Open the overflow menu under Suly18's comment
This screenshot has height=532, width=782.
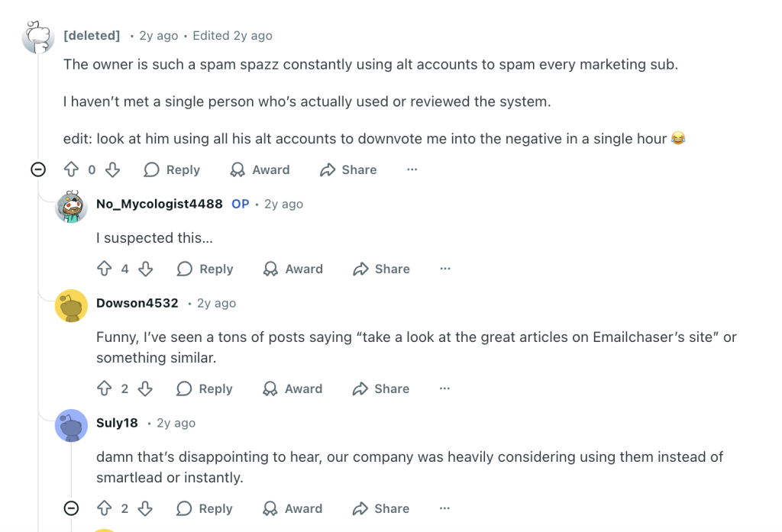click(x=444, y=508)
